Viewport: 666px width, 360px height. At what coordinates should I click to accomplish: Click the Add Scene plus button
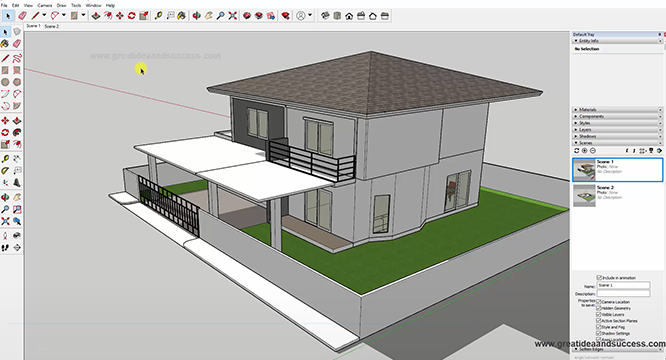(584, 151)
